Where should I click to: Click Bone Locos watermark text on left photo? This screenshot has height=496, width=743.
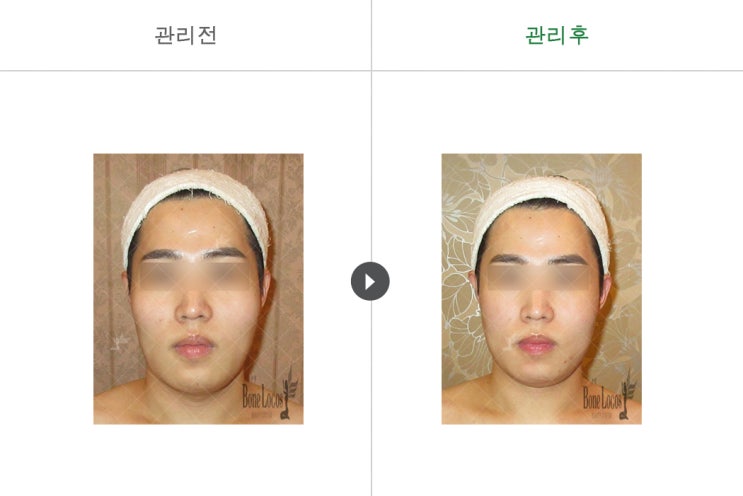[x=263, y=396]
